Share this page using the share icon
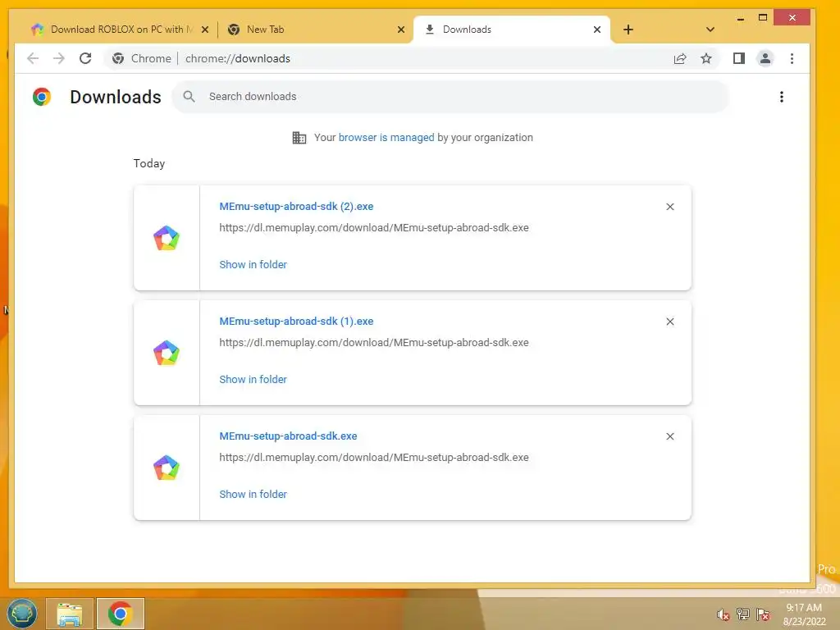Viewport: 840px width, 630px height. [x=680, y=58]
